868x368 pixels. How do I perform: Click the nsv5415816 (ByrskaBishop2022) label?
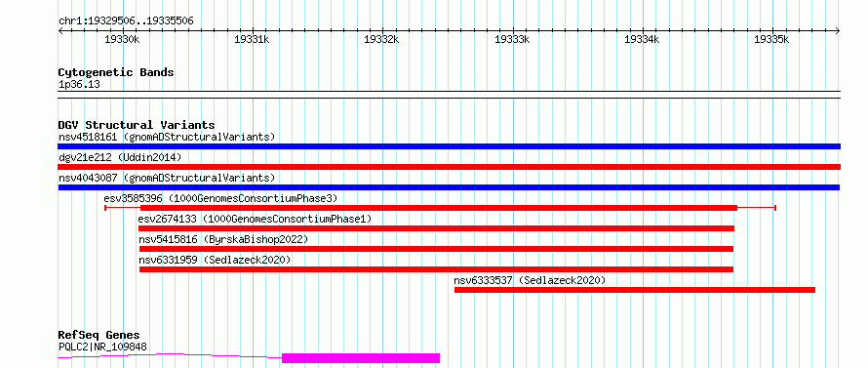pos(223,239)
